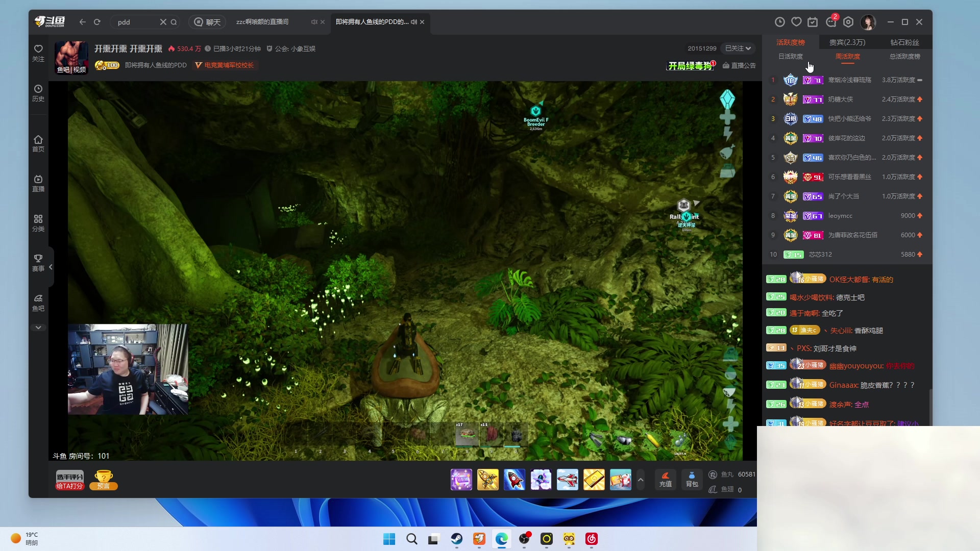Click 关注 in the left sidebar

[x=38, y=53]
